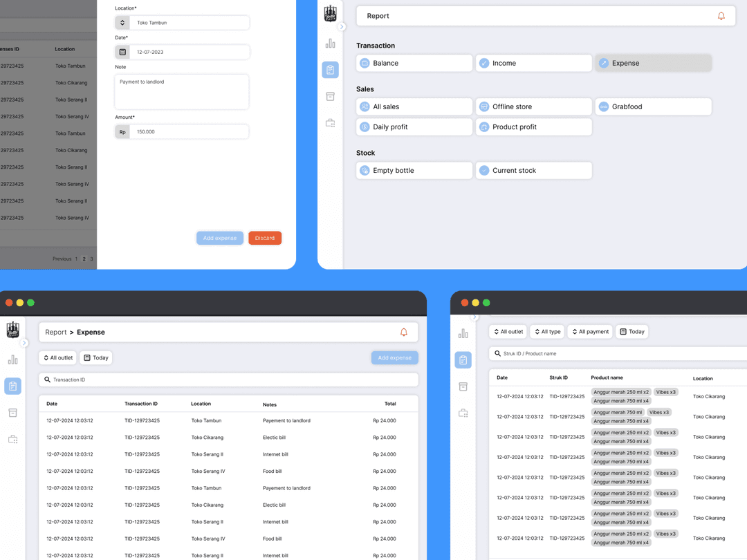This screenshot has width=747, height=560.
Task: Expand sidebar using chevron in Report panel
Action: [x=342, y=27]
